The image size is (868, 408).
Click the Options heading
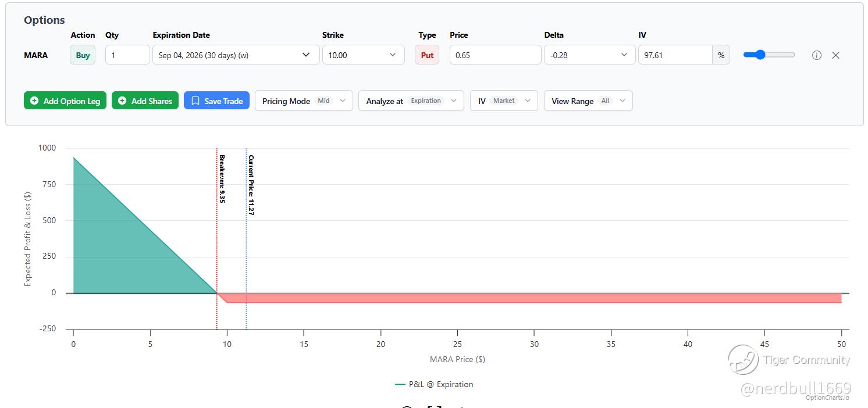44,20
